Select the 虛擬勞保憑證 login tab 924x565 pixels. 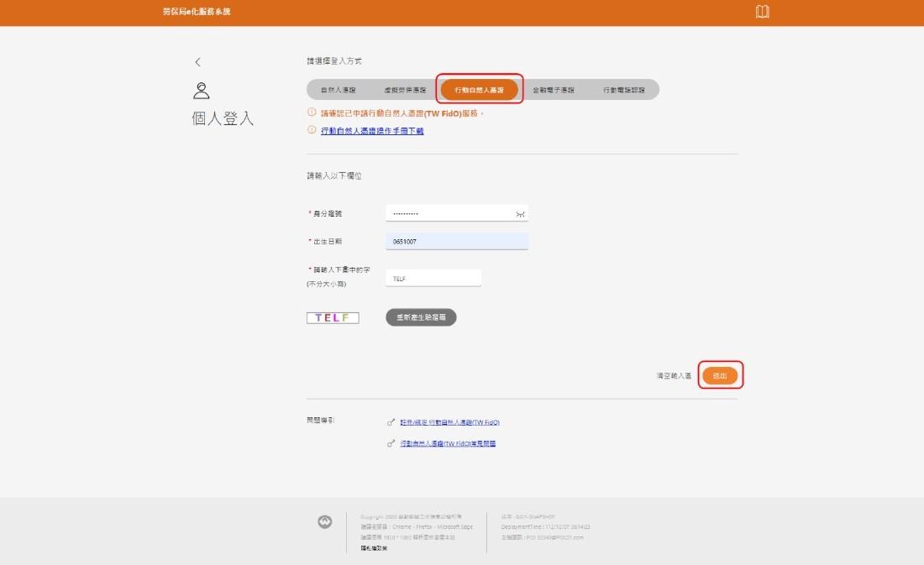coord(405,90)
